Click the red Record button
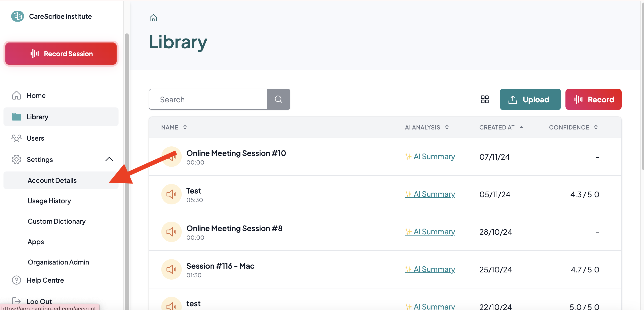 593,99
